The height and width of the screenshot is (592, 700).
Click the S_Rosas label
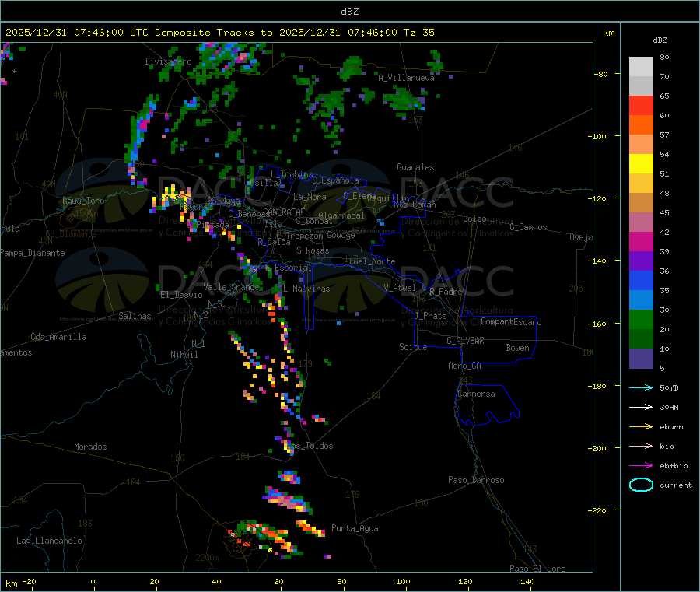[x=313, y=250]
